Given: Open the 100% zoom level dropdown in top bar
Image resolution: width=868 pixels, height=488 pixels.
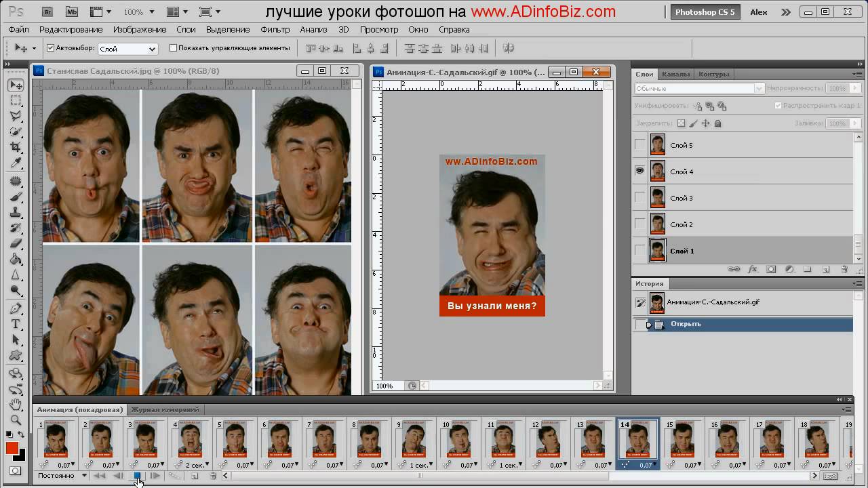Looking at the screenshot, I should tap(138, 12).
